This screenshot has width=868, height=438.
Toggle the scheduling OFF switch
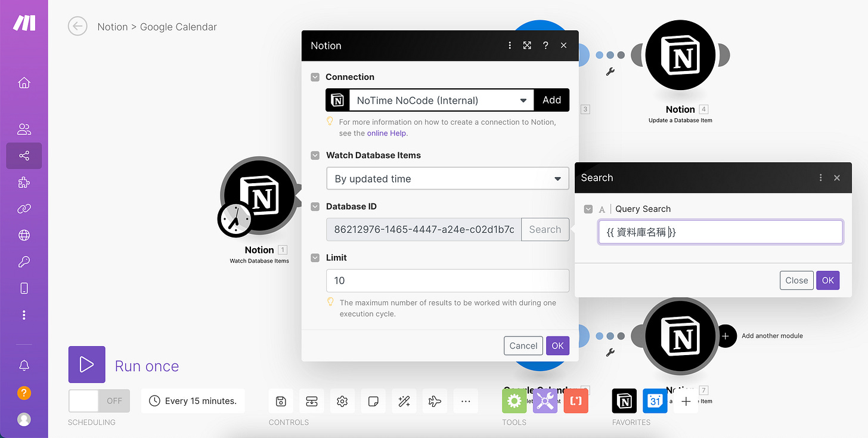[x=99, y=400]
